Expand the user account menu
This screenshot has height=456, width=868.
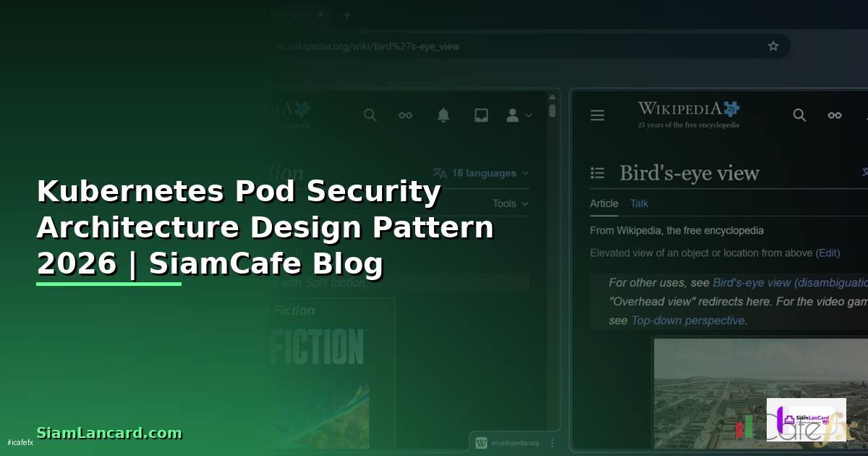click(x=519, y=115)
